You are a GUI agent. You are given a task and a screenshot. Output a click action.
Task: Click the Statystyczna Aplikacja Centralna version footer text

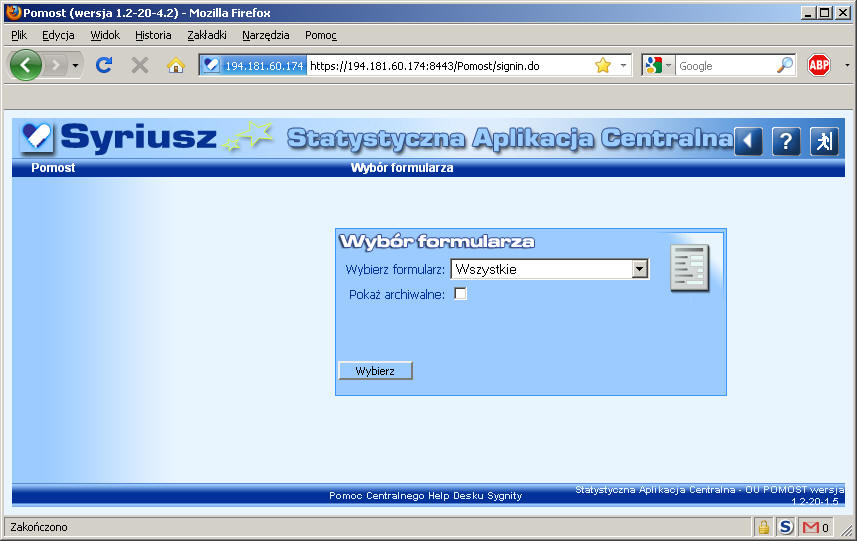[x=709, y=495]
